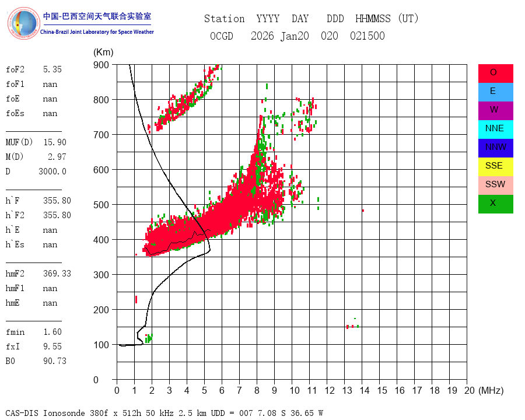Screen dimensions: 525x420
Task: Select the cyan NNE legend swatch
Action: pos(495,129)
